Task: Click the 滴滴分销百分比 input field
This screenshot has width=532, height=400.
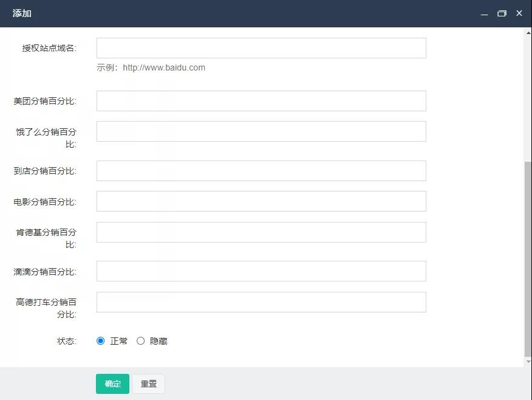Action: (261, 271)
